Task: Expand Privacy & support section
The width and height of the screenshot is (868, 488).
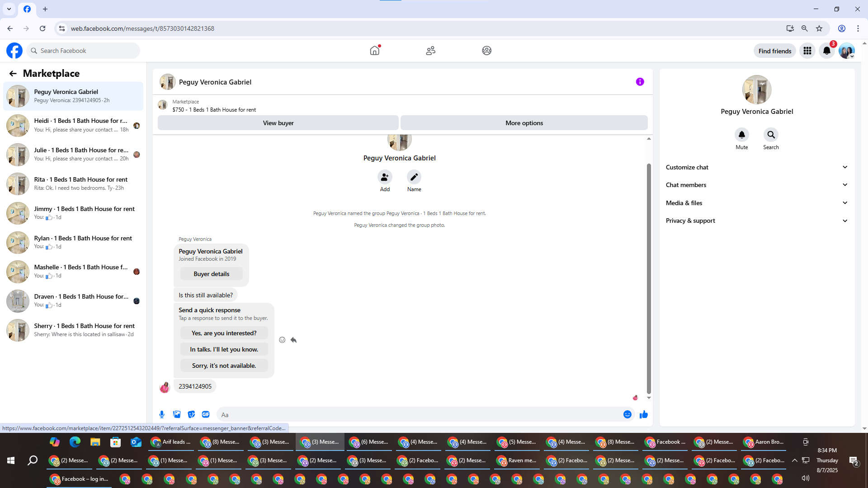Action: (x=757, y=221)
